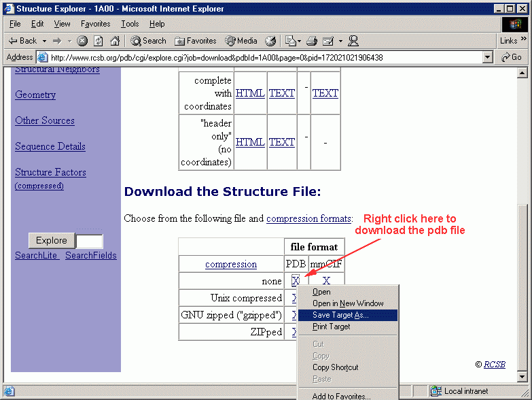Choose Copy Shortcut in context menu
Screen dimensions: 532x400
[347, 367]
